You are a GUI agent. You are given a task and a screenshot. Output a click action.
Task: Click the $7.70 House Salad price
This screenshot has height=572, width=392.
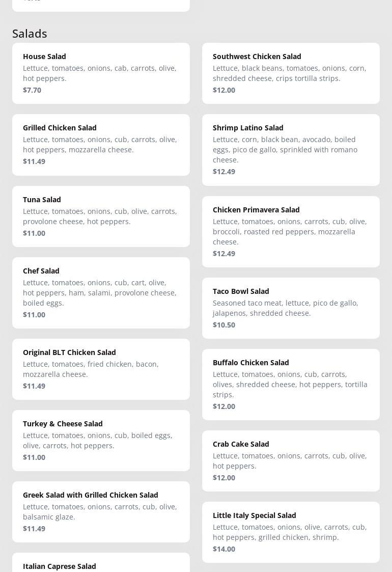[32, 90]
